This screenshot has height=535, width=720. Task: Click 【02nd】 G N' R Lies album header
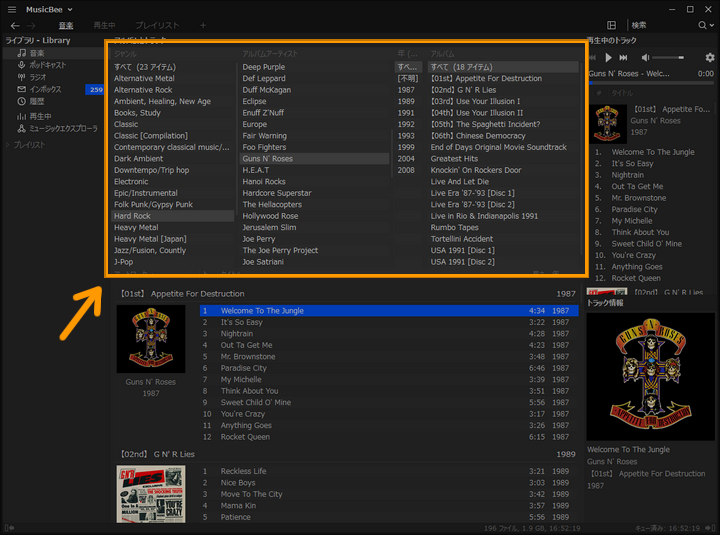(157, 454)
